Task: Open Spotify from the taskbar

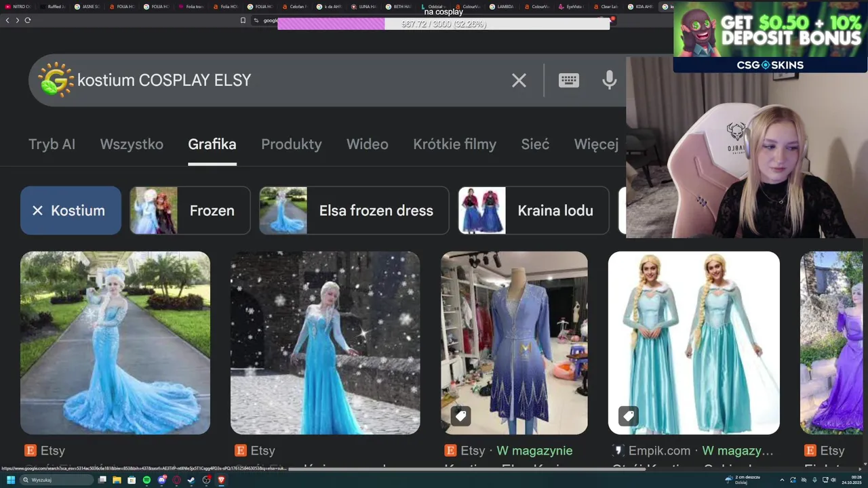Action: click(x=146, y=480)
